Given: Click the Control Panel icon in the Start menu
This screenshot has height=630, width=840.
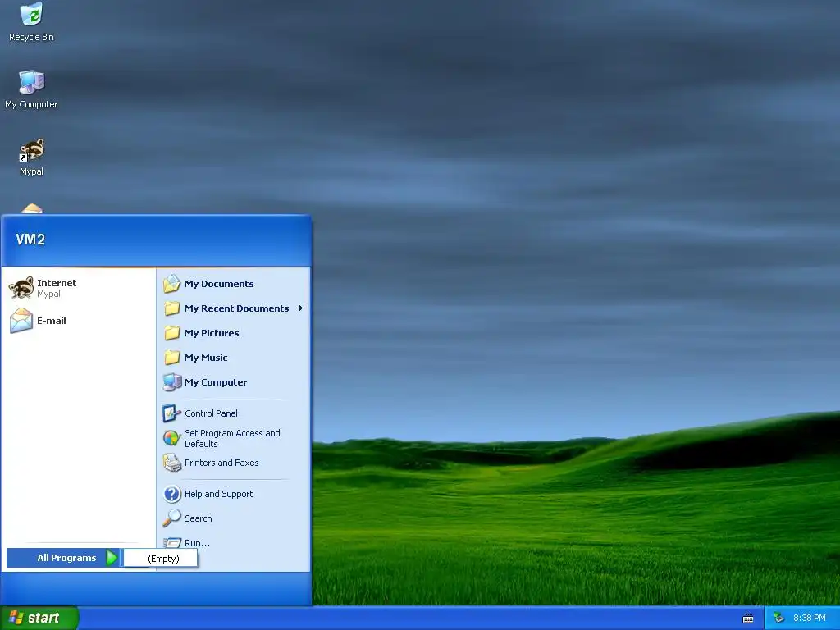Looking at the screenshot, I should pyautogui.click(x=171, y=413).
